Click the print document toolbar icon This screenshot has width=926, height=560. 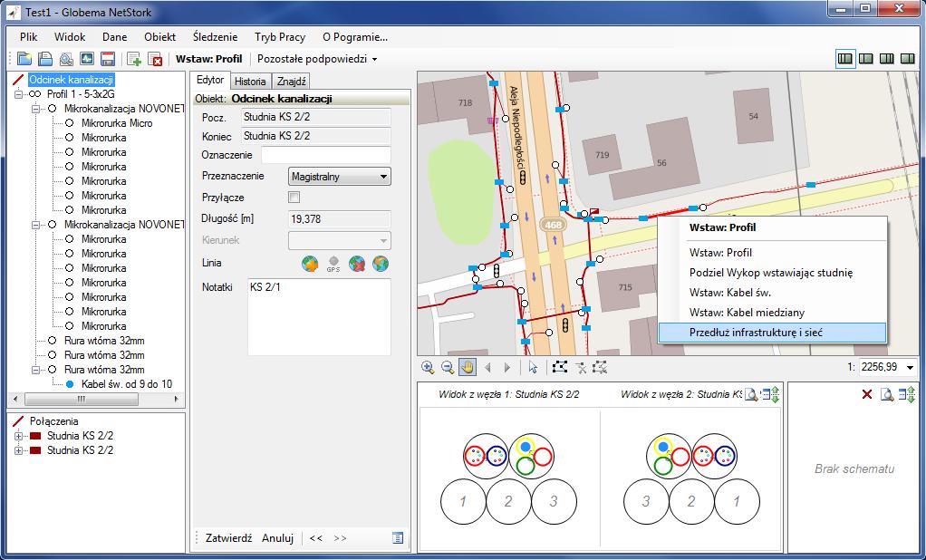[45, 59]
